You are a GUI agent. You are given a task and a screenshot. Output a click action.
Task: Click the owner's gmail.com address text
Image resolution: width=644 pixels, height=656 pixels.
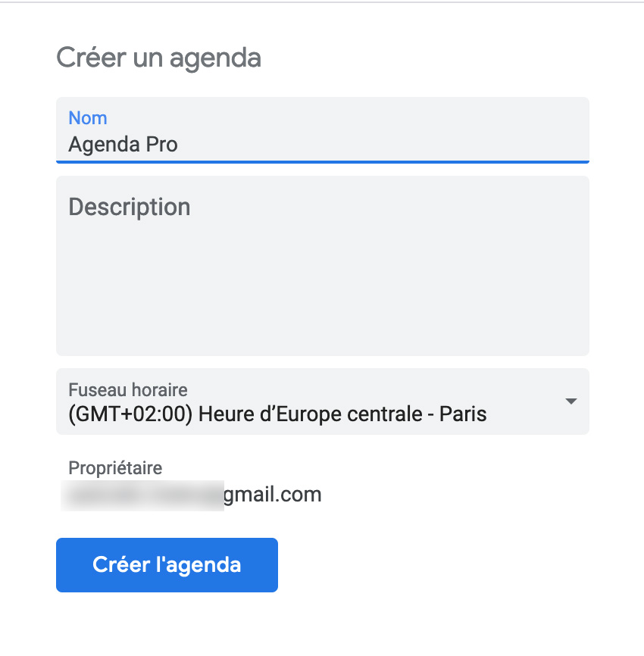(x=273, y=495)
